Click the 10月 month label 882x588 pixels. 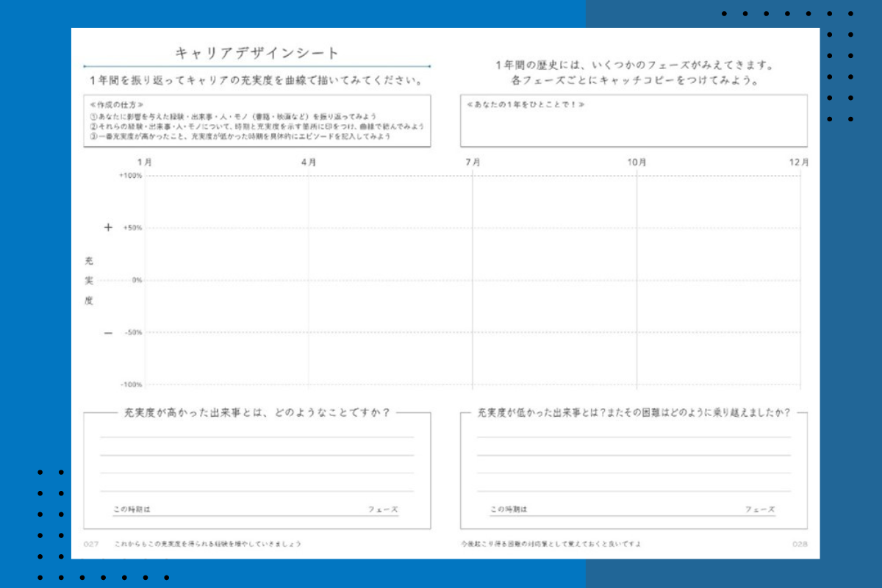(x=637, y=162)
